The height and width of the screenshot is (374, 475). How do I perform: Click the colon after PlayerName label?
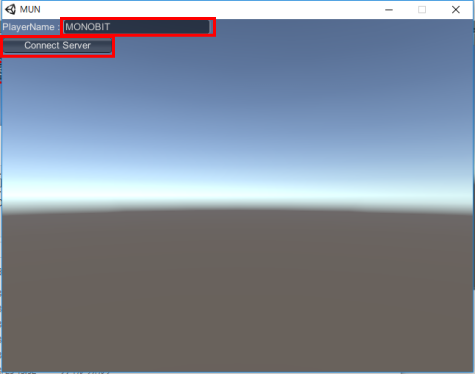pos(58,28)
